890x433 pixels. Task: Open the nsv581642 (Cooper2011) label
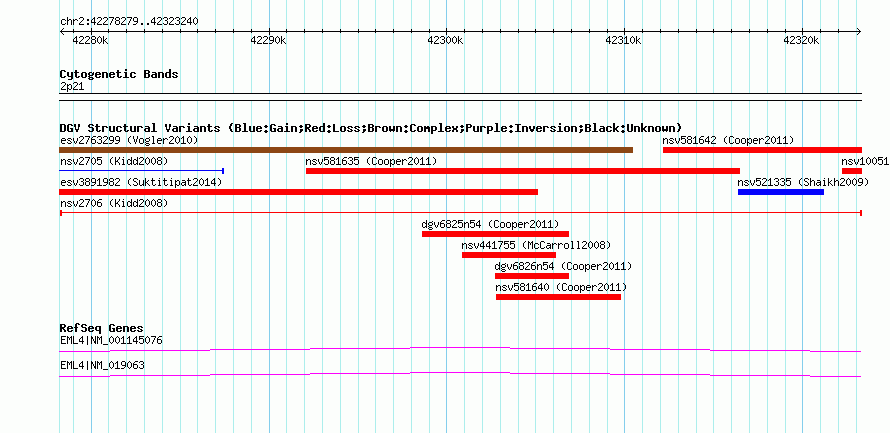(728, 140)
